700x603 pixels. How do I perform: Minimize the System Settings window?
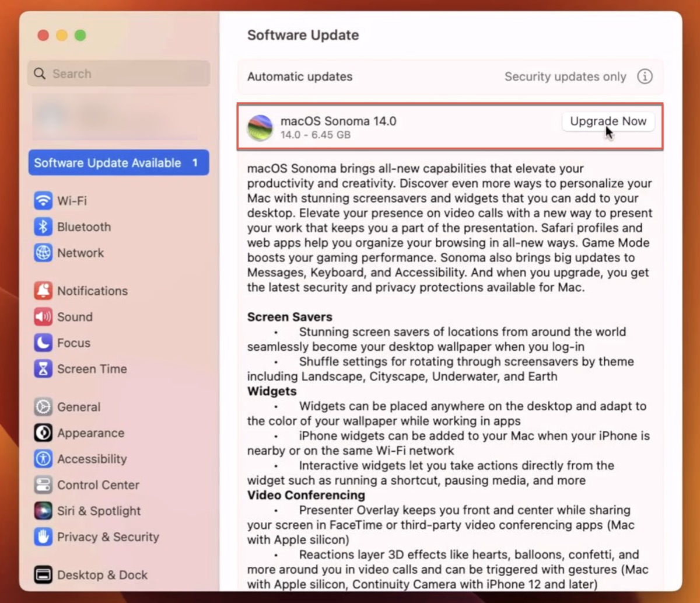click(x=62, y=35)
